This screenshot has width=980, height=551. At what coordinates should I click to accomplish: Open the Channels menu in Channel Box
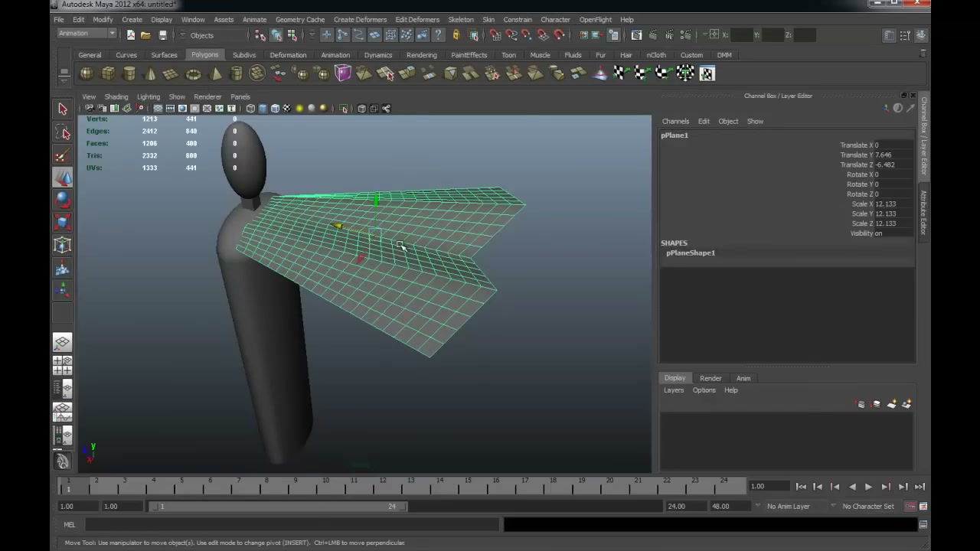(x=676, y=122)
